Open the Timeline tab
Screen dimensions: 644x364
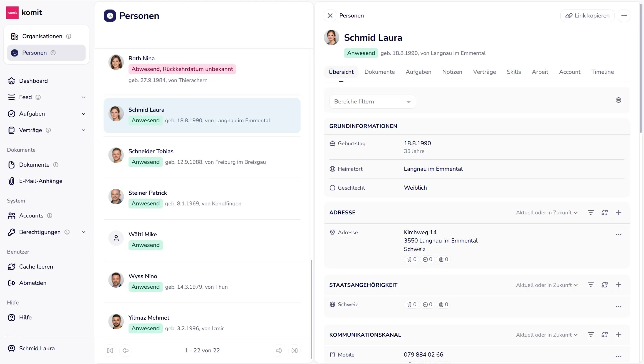tap(602, 72)
